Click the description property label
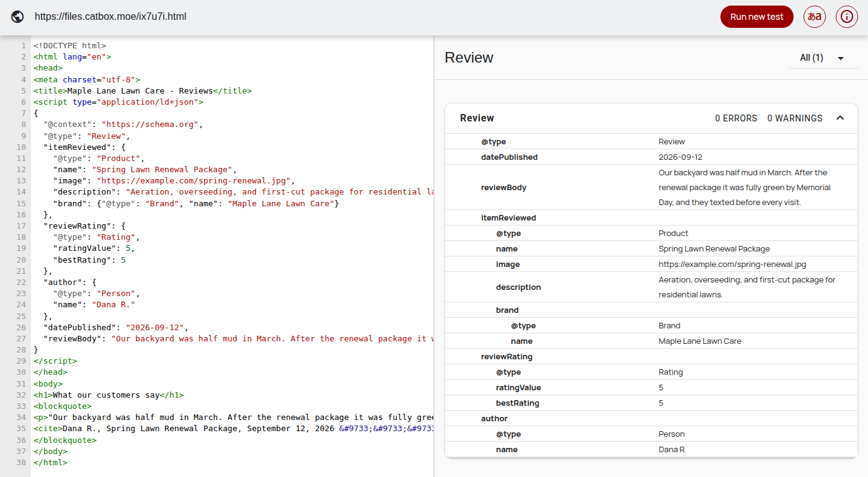 coord(518,287)
